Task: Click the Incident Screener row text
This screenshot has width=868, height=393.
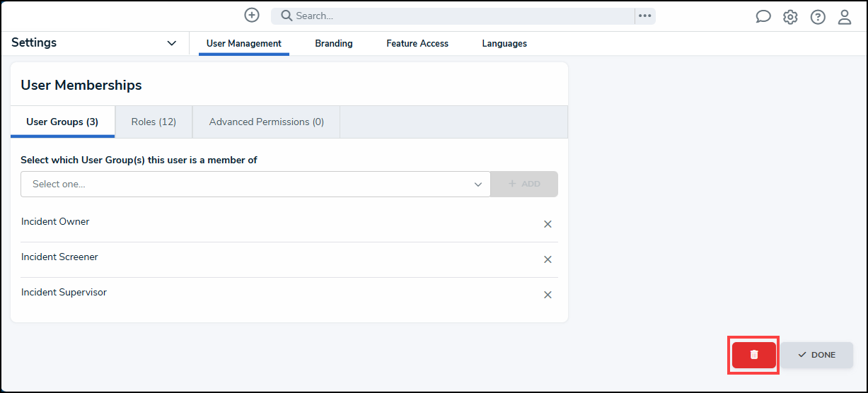Action: point(59,257)
